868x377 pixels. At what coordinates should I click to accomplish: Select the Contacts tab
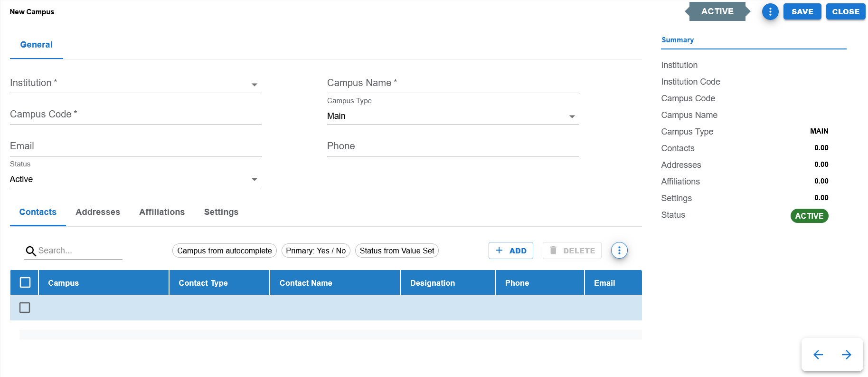[x=38, y=212]
